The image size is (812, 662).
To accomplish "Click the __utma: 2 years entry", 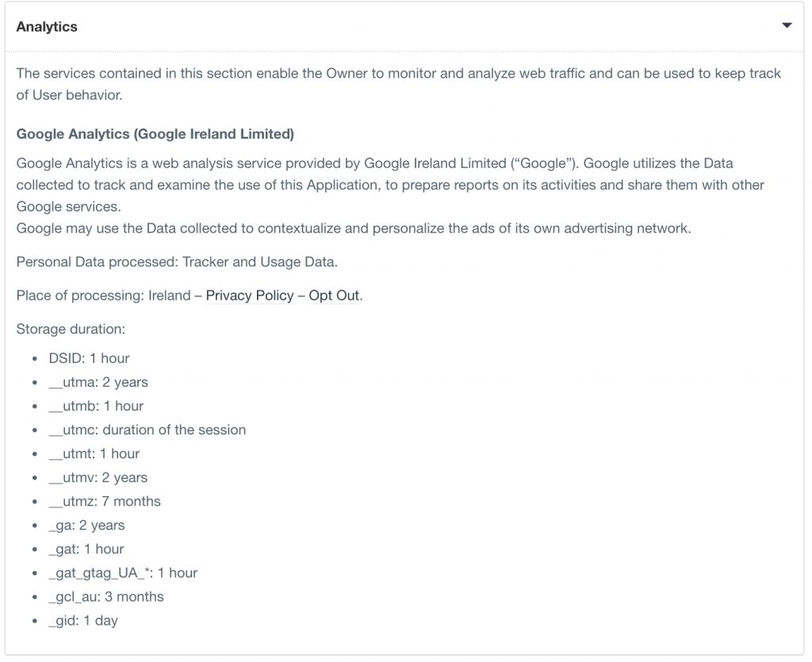I will click(98, 382).
